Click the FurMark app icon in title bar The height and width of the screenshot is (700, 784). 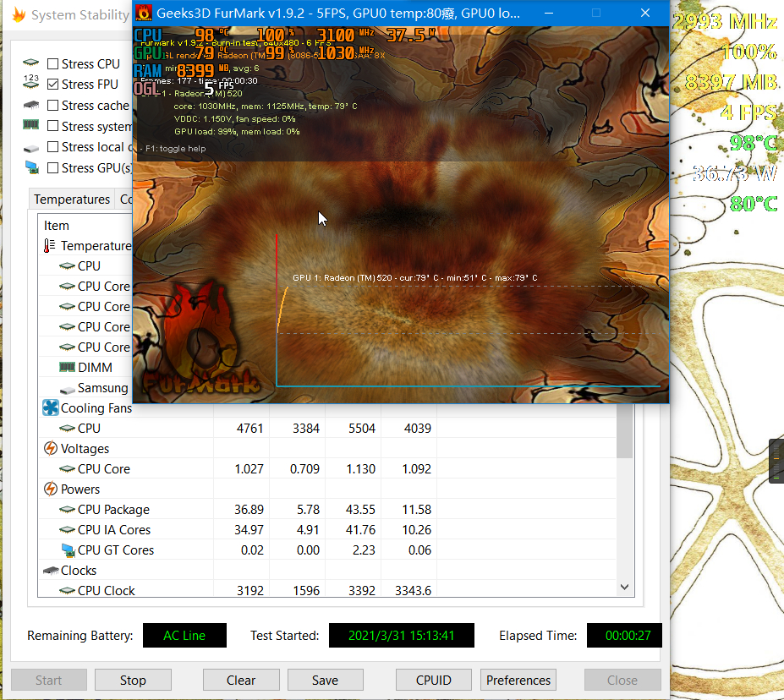point(144,13)
